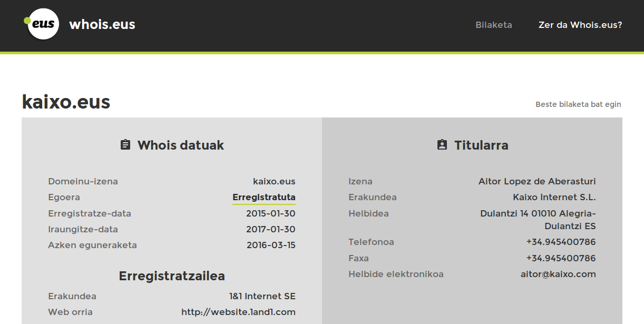Click the 1&1 Internet SE registrar name

pos(262,296)
